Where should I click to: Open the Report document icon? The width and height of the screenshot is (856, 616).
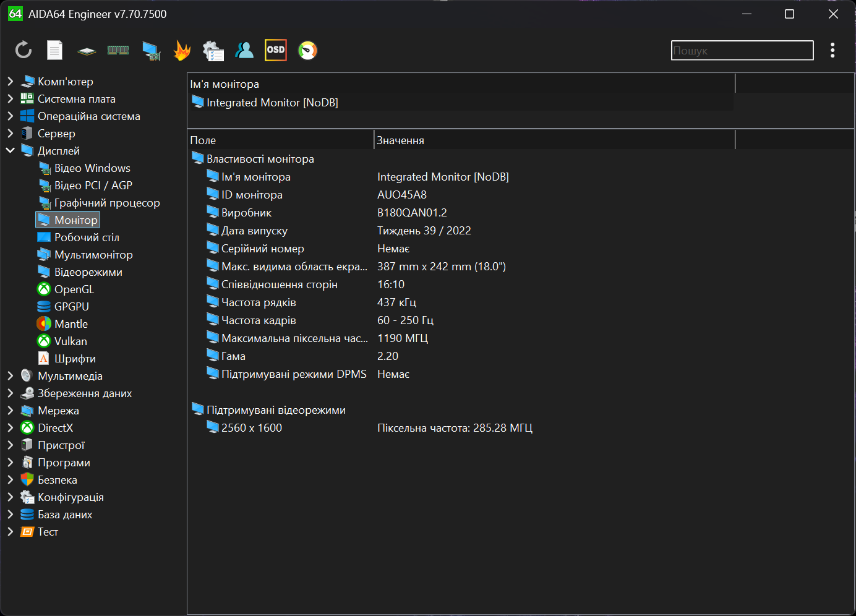[x=55, y=50]
